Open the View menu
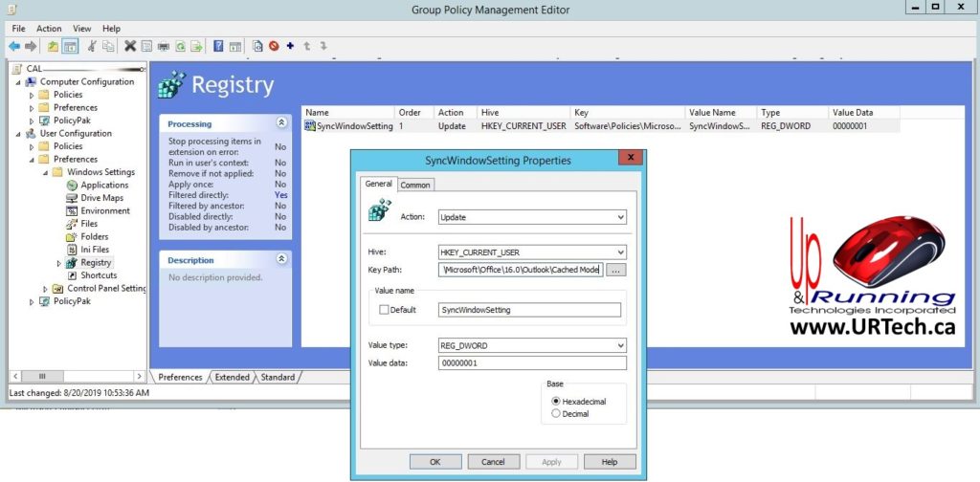Viewport: 980px width, 482px height. (x=82, y=29)
